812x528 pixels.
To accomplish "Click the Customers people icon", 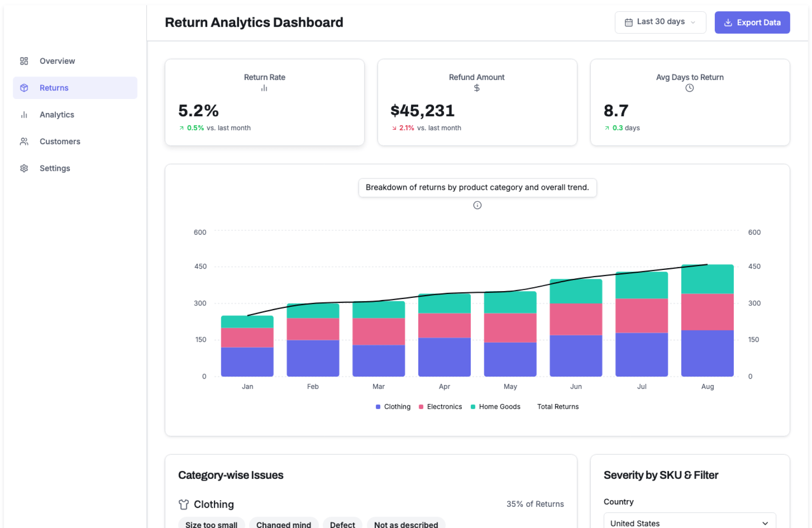I will (x=24, y=141).
